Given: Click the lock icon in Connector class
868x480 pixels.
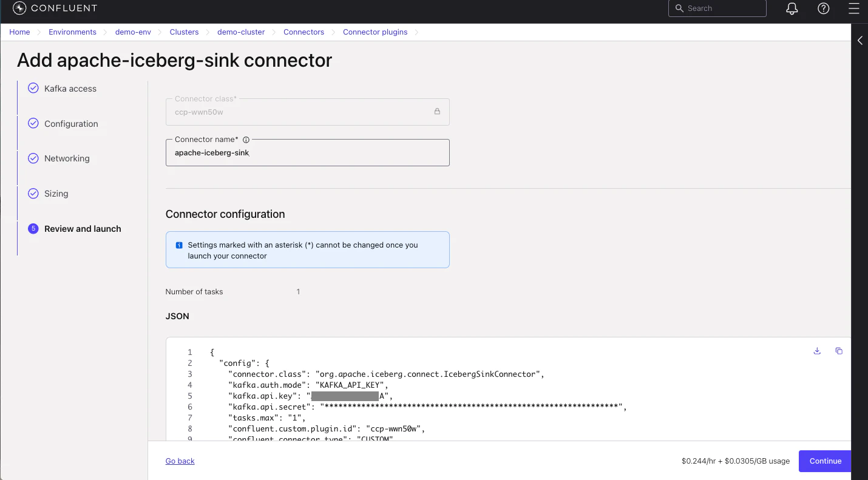Looking at the screenshot, I should (x=437, y=112).
